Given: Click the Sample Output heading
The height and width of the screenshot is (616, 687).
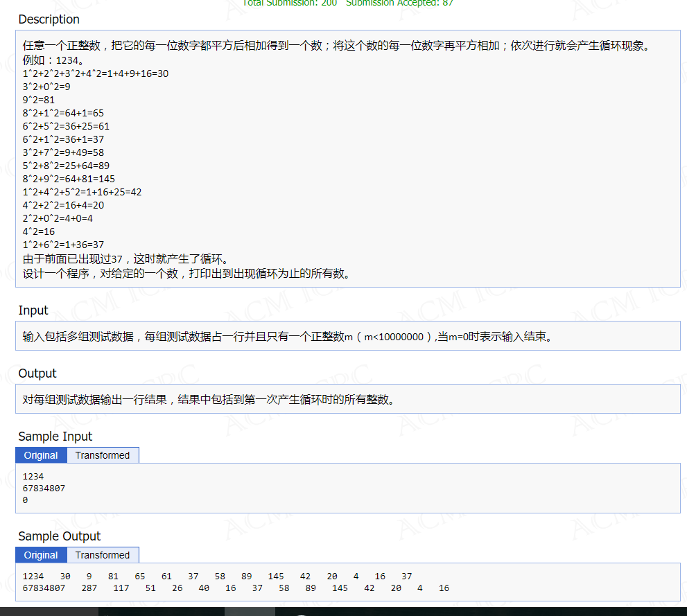Looking at the screenshot, I should (60, 536).
